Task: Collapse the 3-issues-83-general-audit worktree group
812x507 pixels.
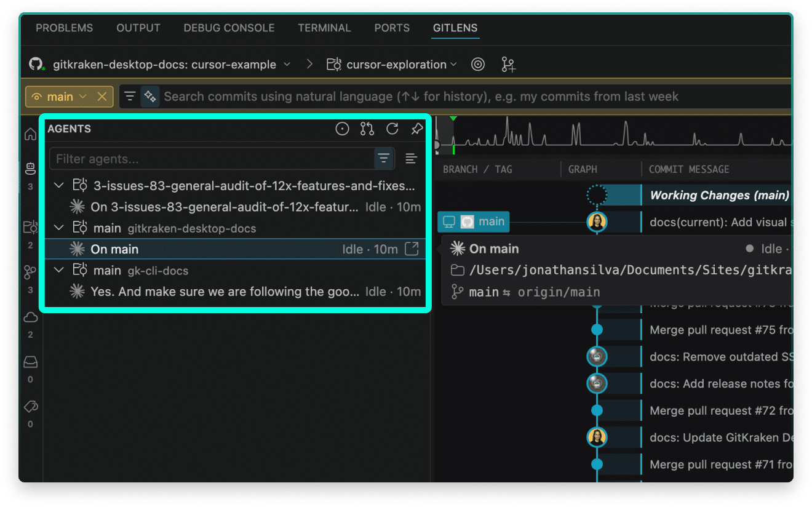Action: click(59, 185)
